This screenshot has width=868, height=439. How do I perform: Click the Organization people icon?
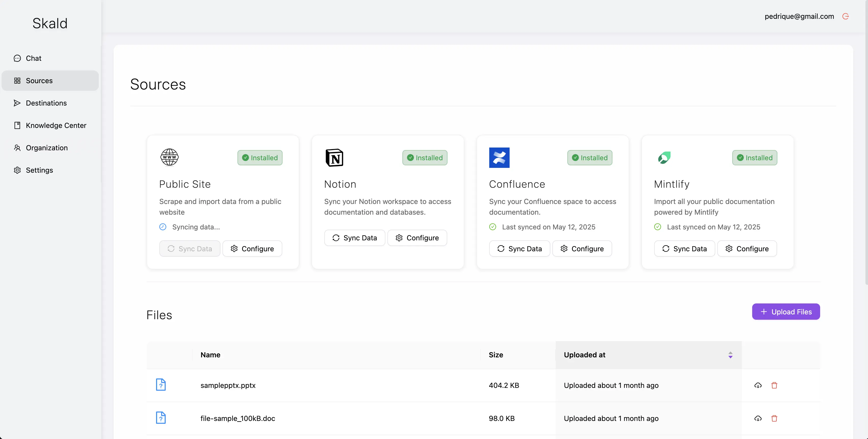pyautogui.click(x=17, y=148)
